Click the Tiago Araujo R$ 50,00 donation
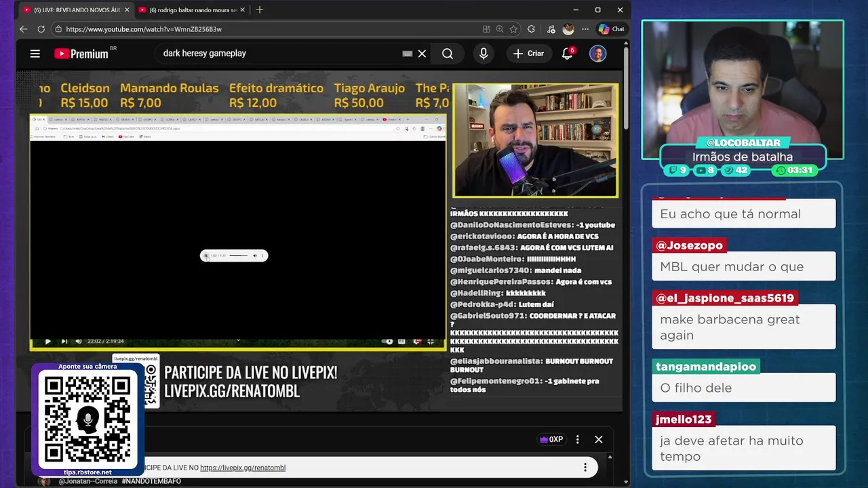Viewport: 868px width, 488px height. [369, 96]
